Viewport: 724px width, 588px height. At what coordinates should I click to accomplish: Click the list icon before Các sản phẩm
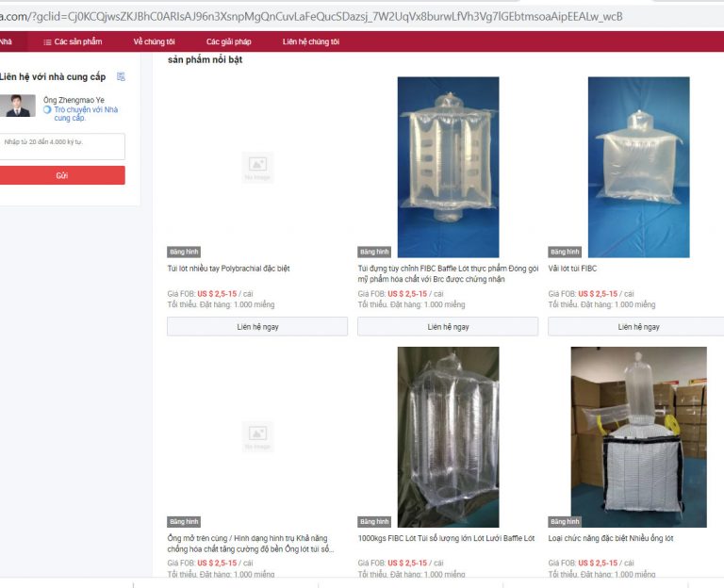(x=47, y=42)
